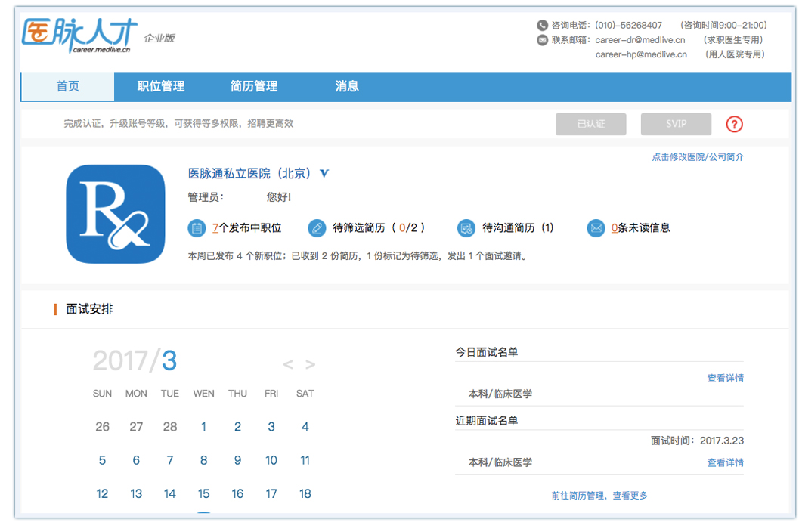Open 待筛选简历 (0/2) link
This screenshot has width=799, height=532.
point(379,227)
